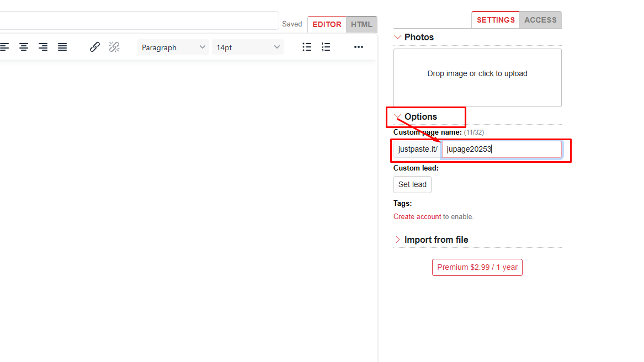
Task: Click the Premium $2.99 per year button
Action: 477,267
